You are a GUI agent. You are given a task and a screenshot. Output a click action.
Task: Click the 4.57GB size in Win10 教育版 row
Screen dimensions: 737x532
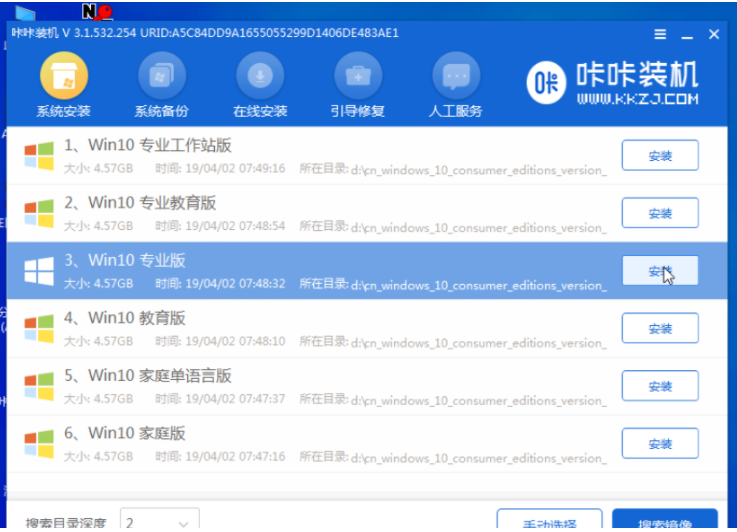[113, 341]
